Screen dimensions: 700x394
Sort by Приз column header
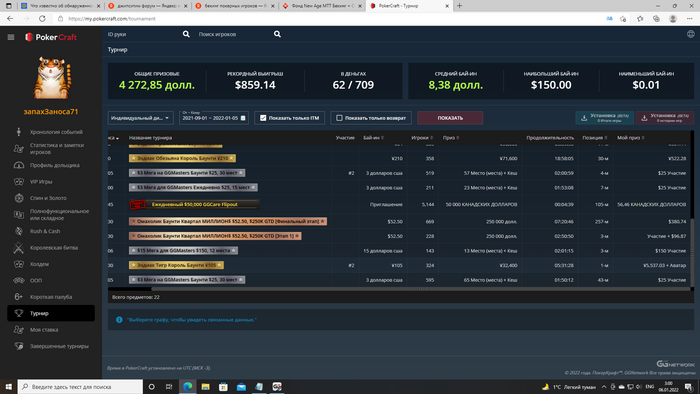pos(451,138)
